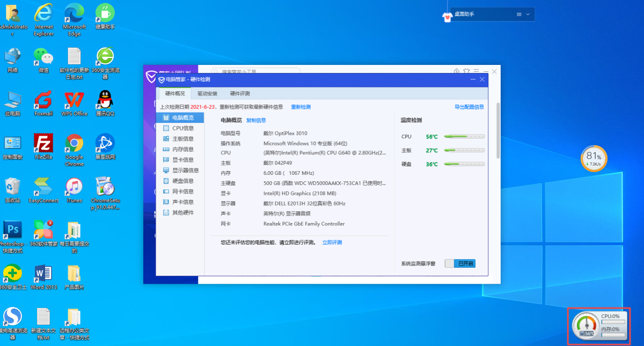Select 主板信息 in the sidebar
Image resolution: width=644 pixels, height=346 pixels.
(x=181, y=139)
